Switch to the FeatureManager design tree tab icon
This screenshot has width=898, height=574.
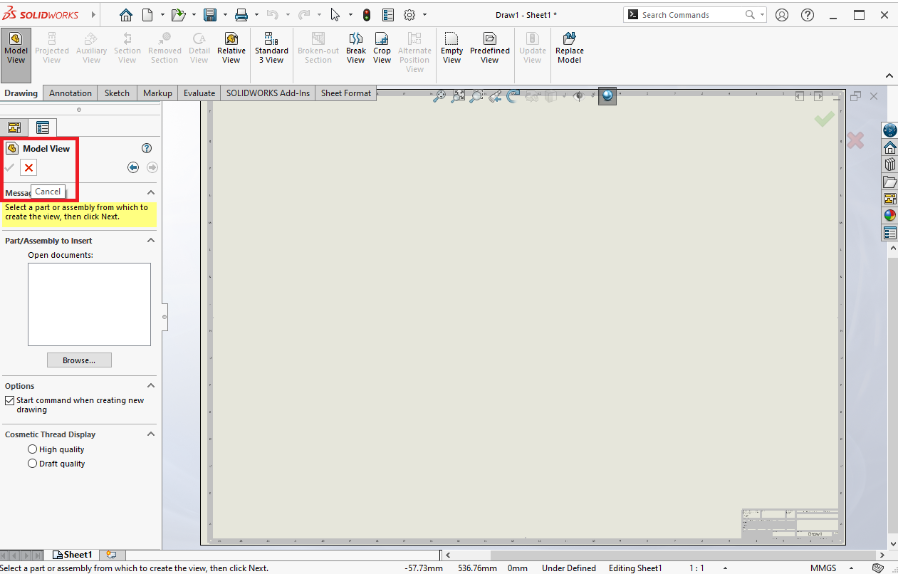pos(14,127)
